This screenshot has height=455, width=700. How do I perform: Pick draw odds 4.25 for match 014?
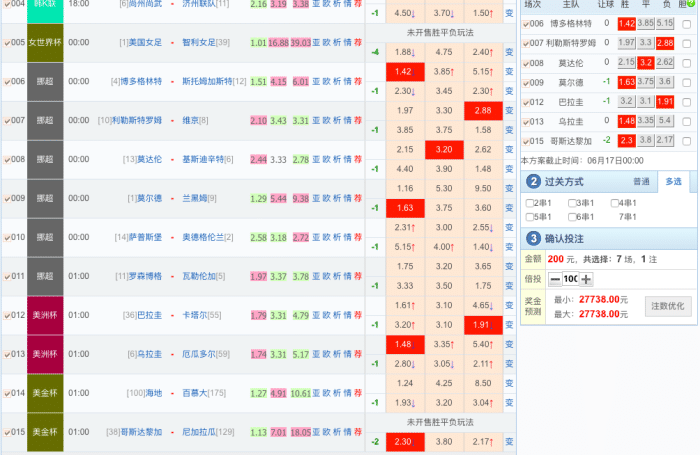click(444, 383)
